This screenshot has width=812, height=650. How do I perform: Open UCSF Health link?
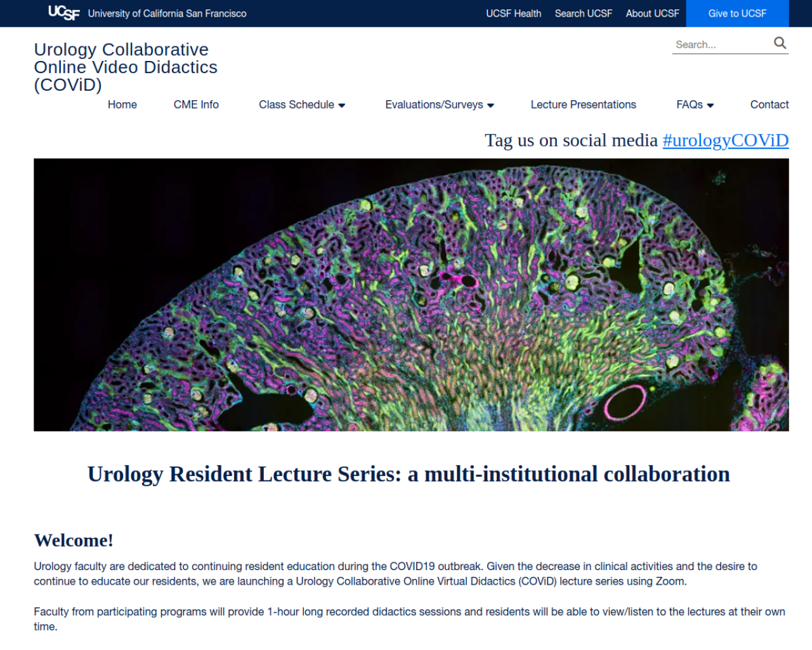click(x=513, y=13)
